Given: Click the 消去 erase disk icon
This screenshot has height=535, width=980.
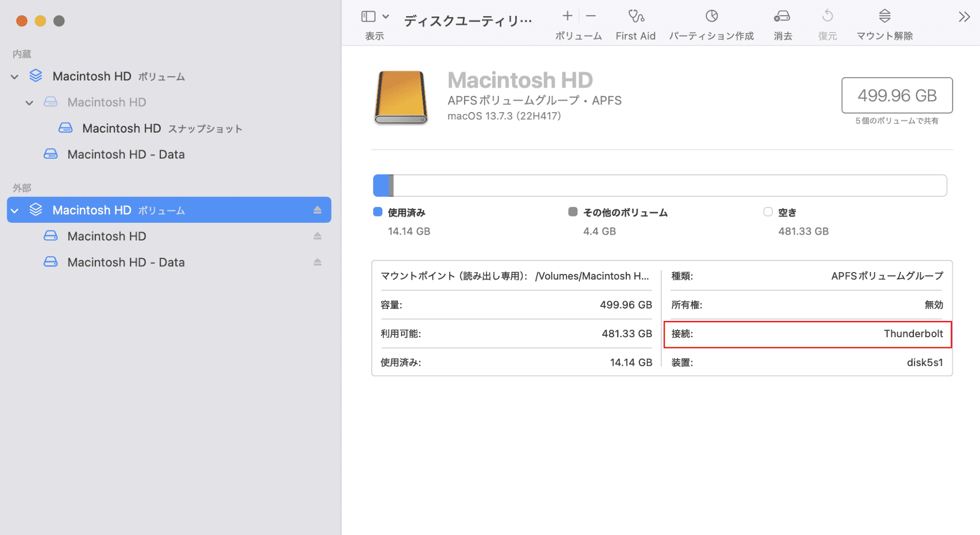Looking at the screenshot, I should coord(782,17).
